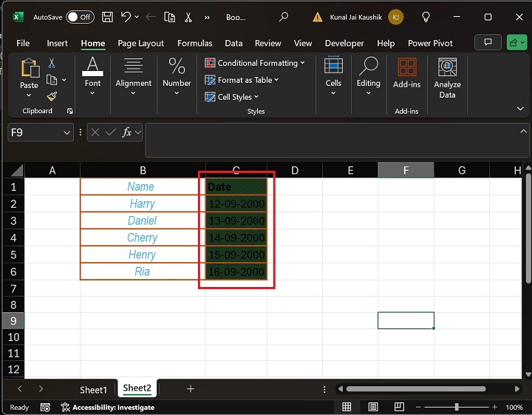Open the Search magnifier in title bar
The image size is (532, 415).
[284, 16]
